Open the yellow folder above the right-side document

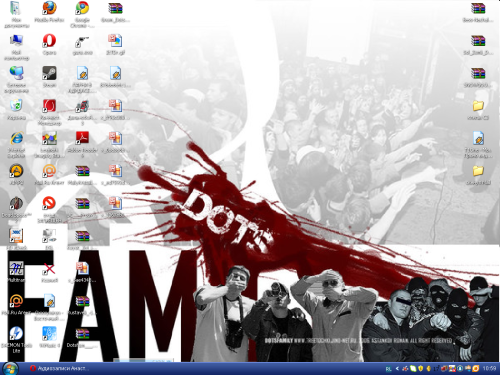tap(478, 106)
